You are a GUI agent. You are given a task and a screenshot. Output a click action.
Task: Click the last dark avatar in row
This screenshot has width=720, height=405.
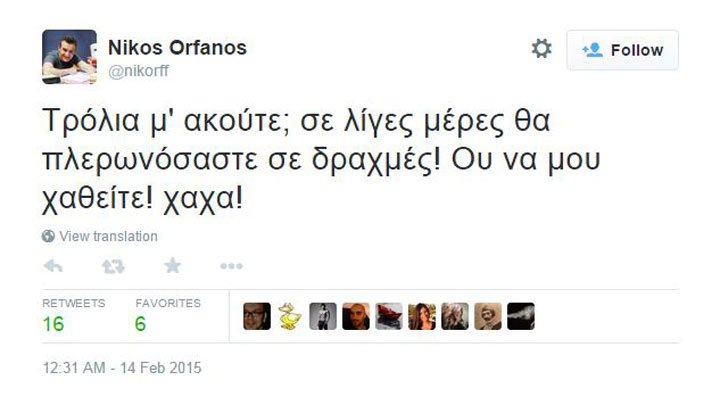(521, 316)
